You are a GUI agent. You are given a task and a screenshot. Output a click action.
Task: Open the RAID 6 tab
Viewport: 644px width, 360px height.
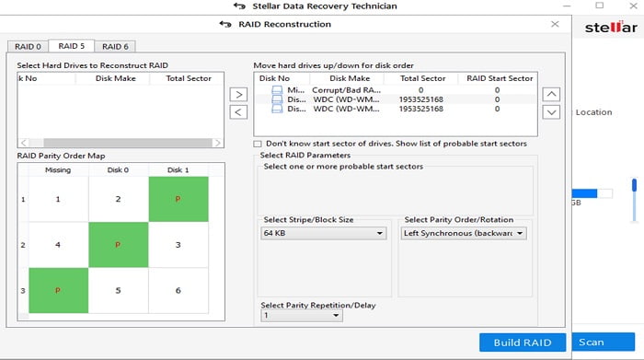tap(115, 46)
